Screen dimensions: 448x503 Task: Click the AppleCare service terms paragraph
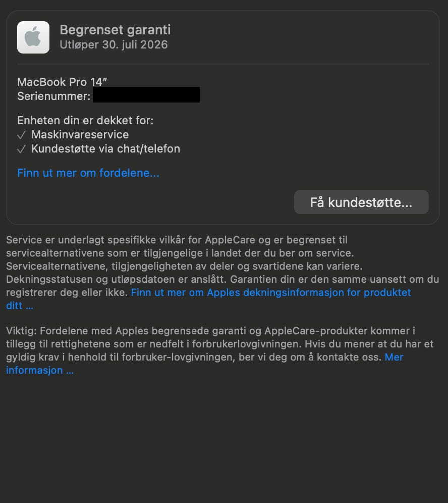[222, 273]
